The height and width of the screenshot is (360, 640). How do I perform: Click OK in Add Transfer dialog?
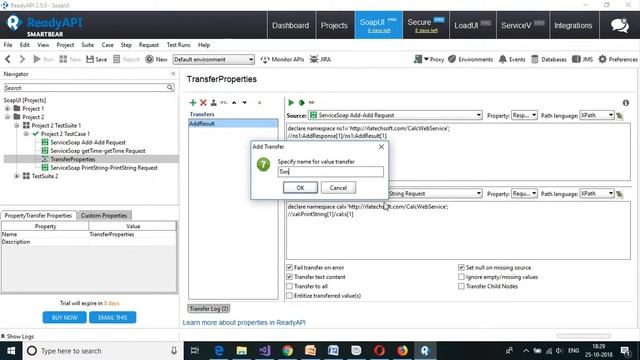point(300,188)
